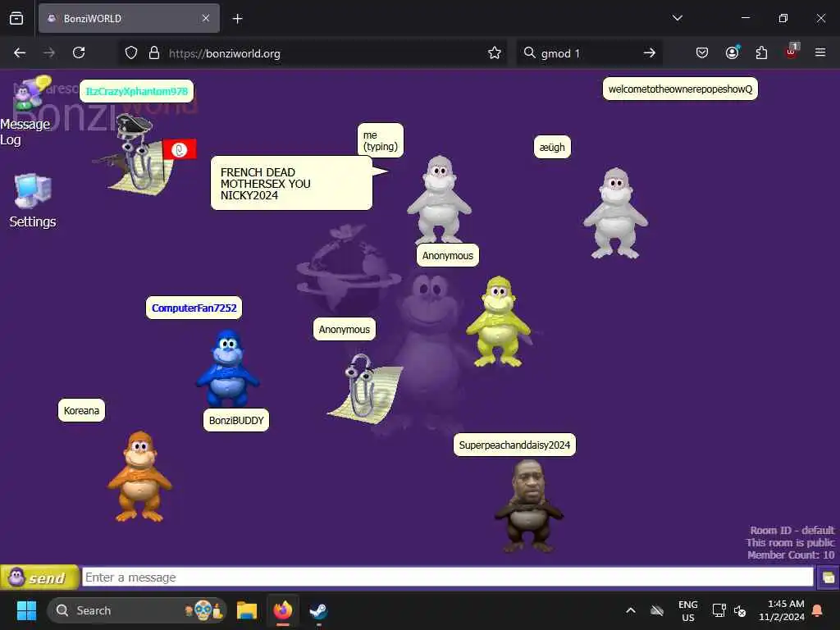Screen dimensions: 840x630
Task: Open the extensions puzzle icon
Action: click(761, 52)
